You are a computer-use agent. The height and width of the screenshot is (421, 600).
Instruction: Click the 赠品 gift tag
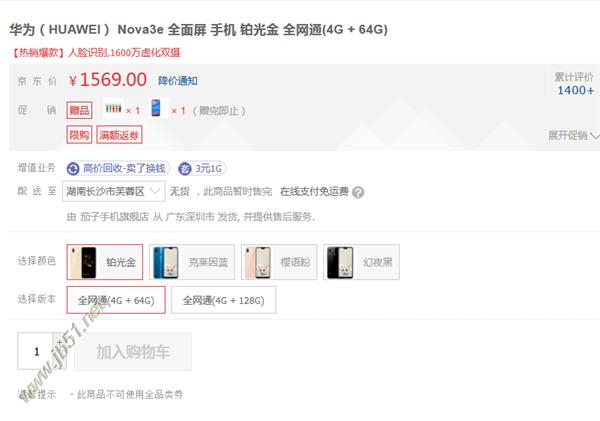tap(79, 111)
